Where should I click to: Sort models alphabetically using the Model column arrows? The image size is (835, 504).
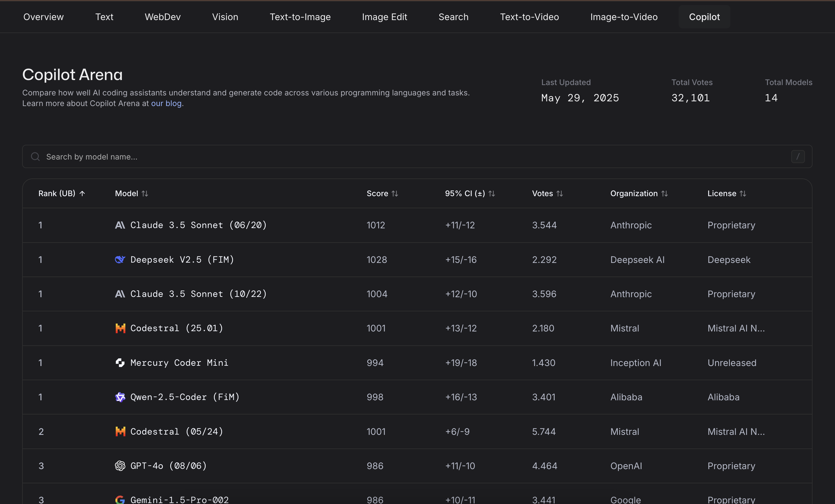tap(145, 194)
